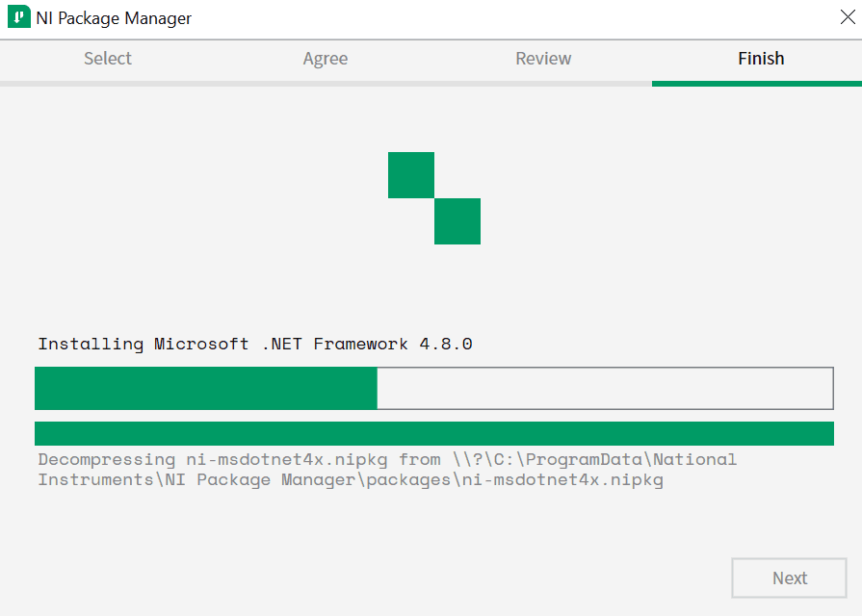Go to the Review tab
This screenshot has height=616, width=862.
coord(543,59)
